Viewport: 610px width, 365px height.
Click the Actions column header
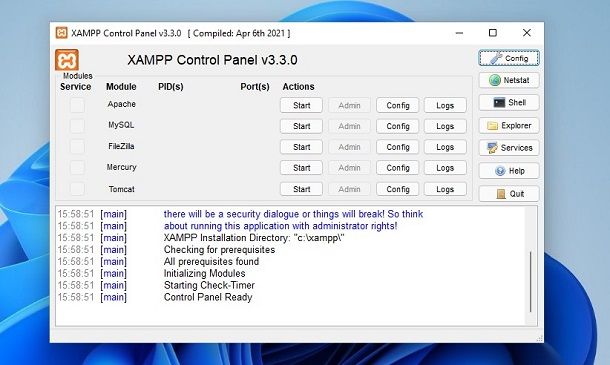click(298, 86)
